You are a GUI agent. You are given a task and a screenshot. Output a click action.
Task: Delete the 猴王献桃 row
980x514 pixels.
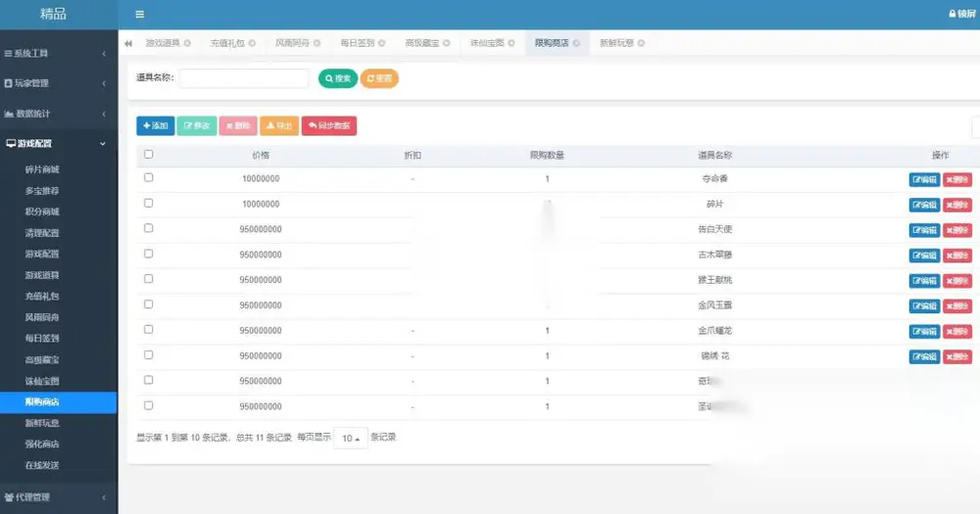pos(957,281)
